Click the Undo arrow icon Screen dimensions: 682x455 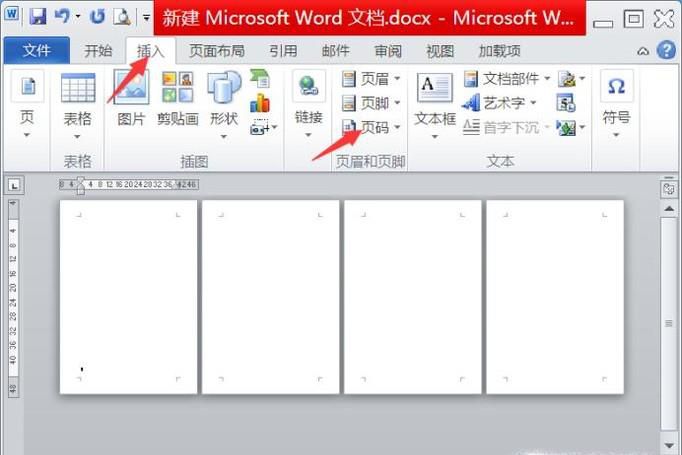click(x=62, y=17)
